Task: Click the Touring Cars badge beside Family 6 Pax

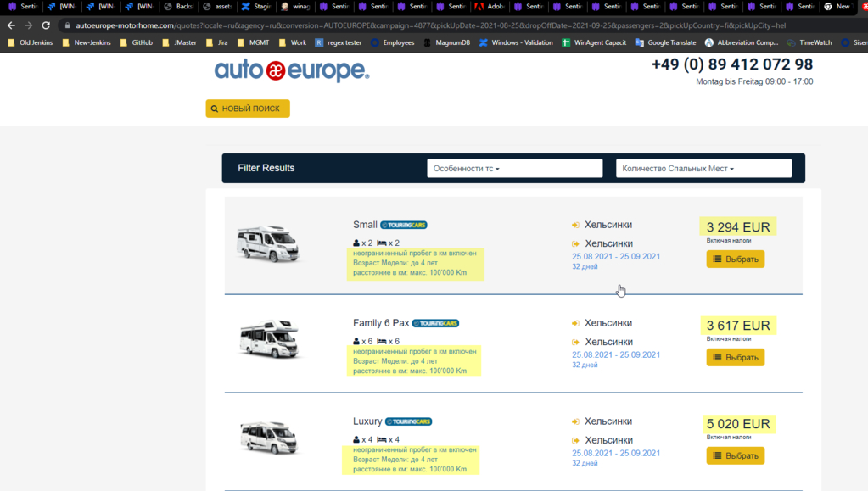Action: [x=435, y=323]
